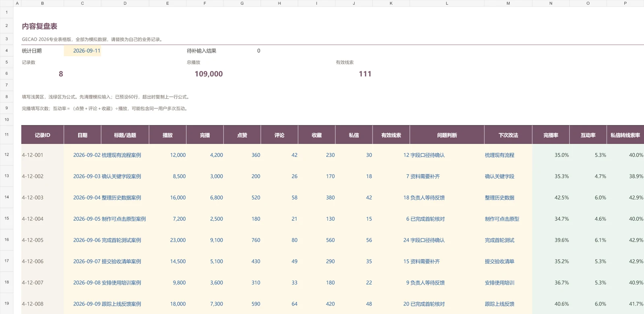The height and width of the screenshot is (314, 644).
Task: Select the 记录ID table header cell
Action: [x=42, y=135]
